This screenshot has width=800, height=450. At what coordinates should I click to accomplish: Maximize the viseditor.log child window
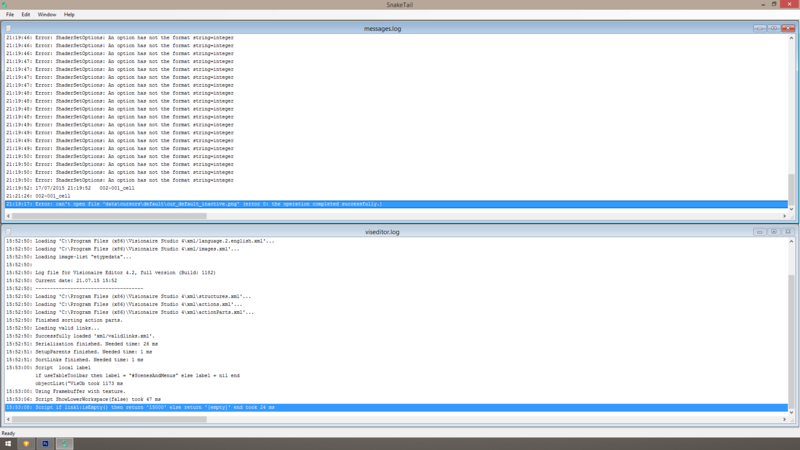773,229
